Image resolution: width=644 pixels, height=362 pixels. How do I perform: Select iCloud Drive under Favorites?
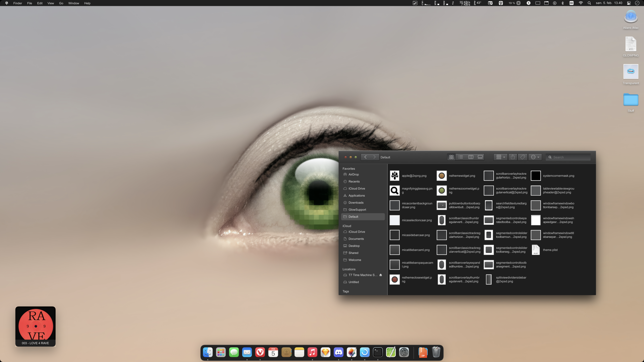(363, 189)
